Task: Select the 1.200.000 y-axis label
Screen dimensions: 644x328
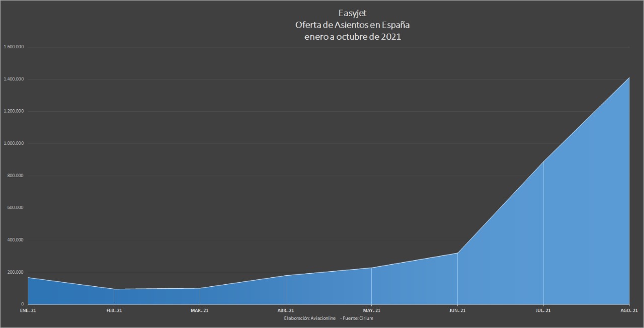Action: click(x=14, y=111)
